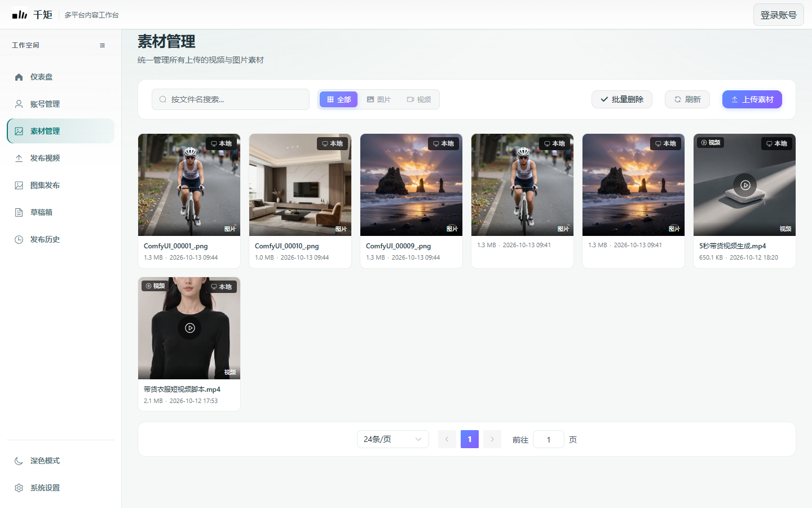Open 发布历史 history page

click(60, 239)
